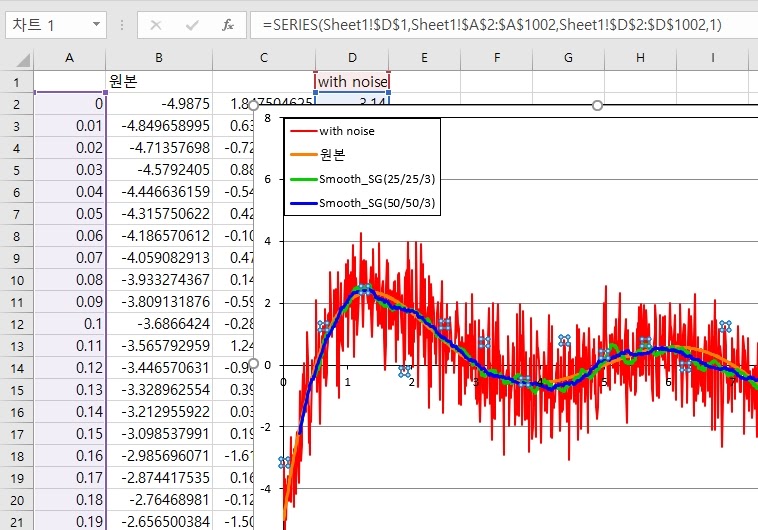This screenshot has height=530, width=758.
Task: Select the Smooth_SG(50/50/3) legend entry
Action: (363, 203)
